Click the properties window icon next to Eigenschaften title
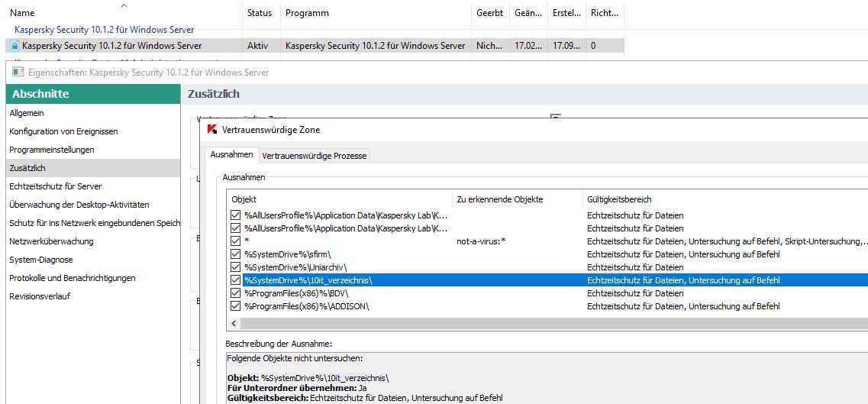Viewport: 868px width, 404px height. (18, 72)
